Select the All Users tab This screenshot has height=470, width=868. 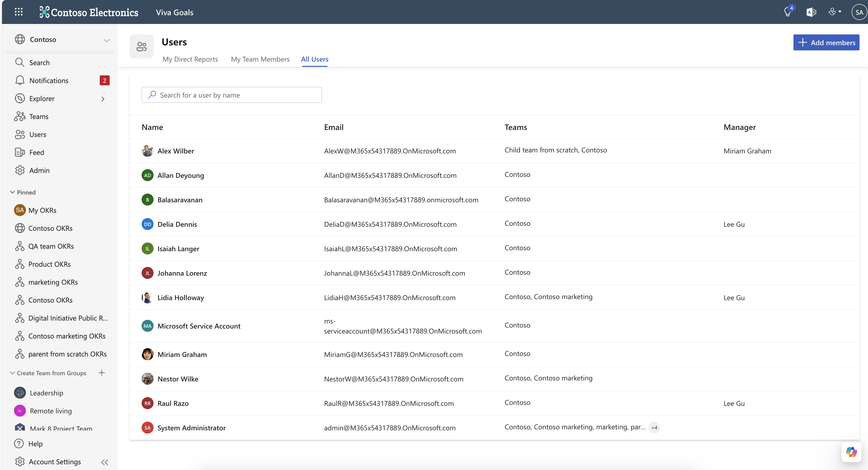point(315,59)
